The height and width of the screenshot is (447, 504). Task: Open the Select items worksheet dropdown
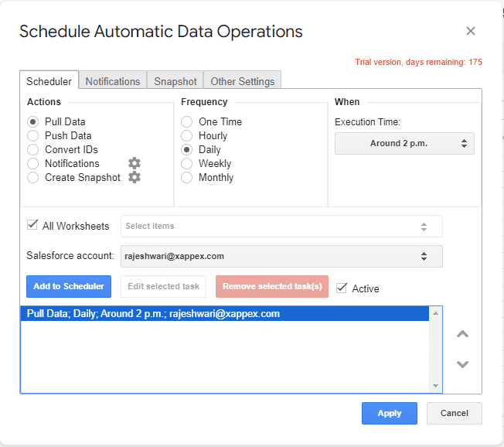click(281, 226)
